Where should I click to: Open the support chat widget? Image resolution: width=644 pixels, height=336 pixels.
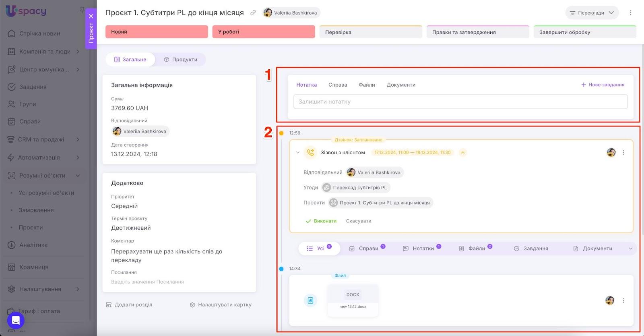[x=16, y=320]
